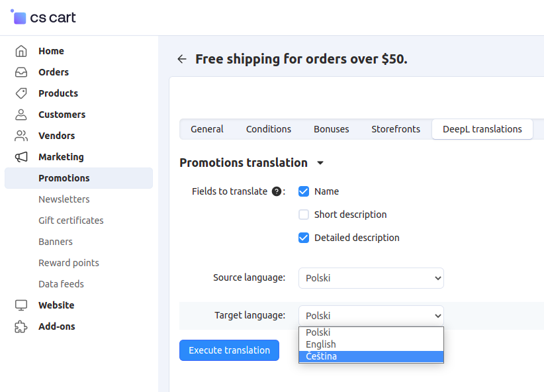This screenshot has width=544, height=392.
Task: Uncheck the Detailed description checkbox
Action: coord(304,238)
